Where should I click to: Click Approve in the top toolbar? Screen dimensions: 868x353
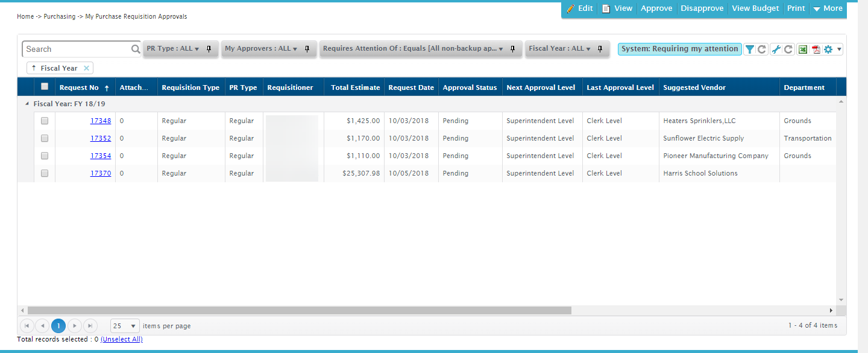656,8
